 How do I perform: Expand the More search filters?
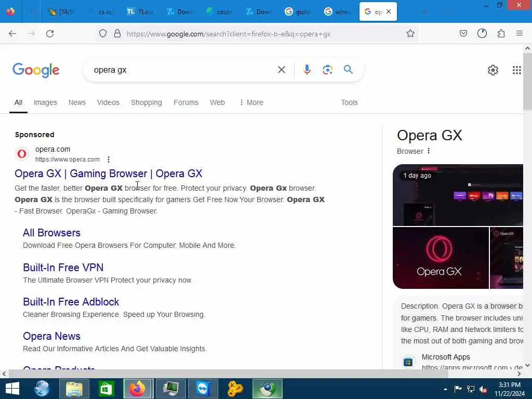pos(251,102)
